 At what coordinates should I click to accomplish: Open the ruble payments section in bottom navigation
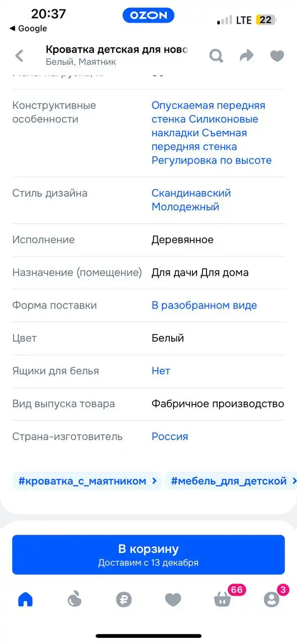click(124, 599)
